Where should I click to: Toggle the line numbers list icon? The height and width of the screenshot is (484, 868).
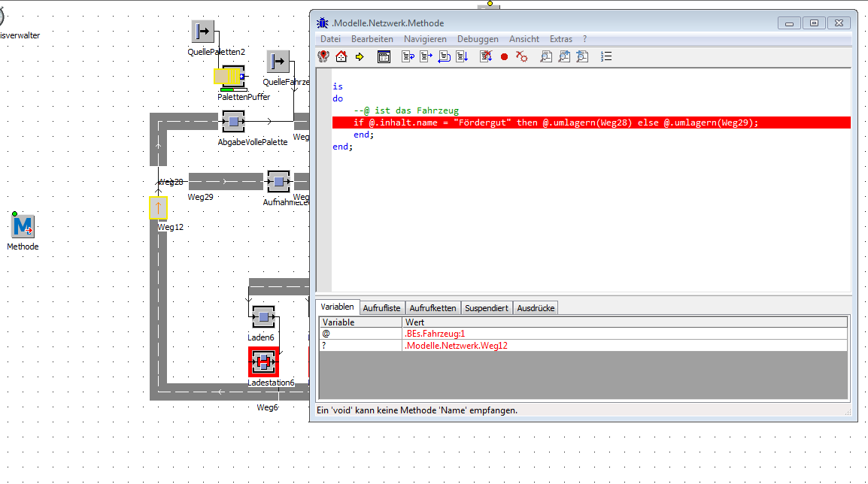[x=606, y=56]
